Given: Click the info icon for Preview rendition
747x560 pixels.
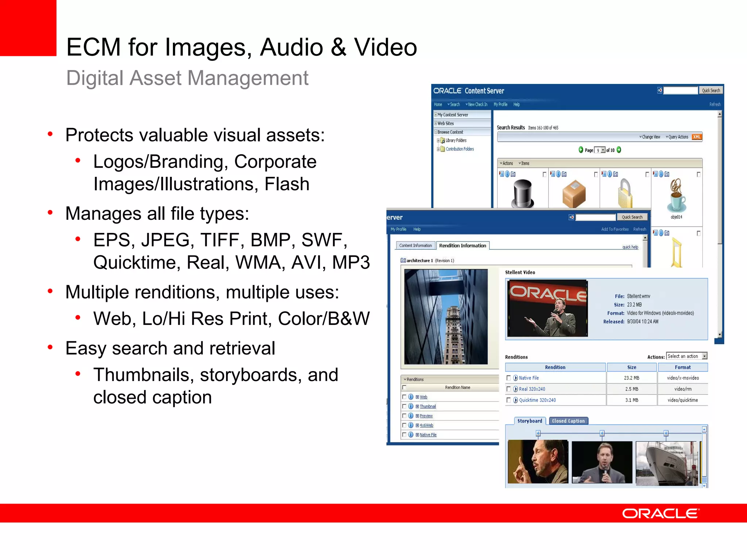Looking at the screenshot, I should (411, 416).
